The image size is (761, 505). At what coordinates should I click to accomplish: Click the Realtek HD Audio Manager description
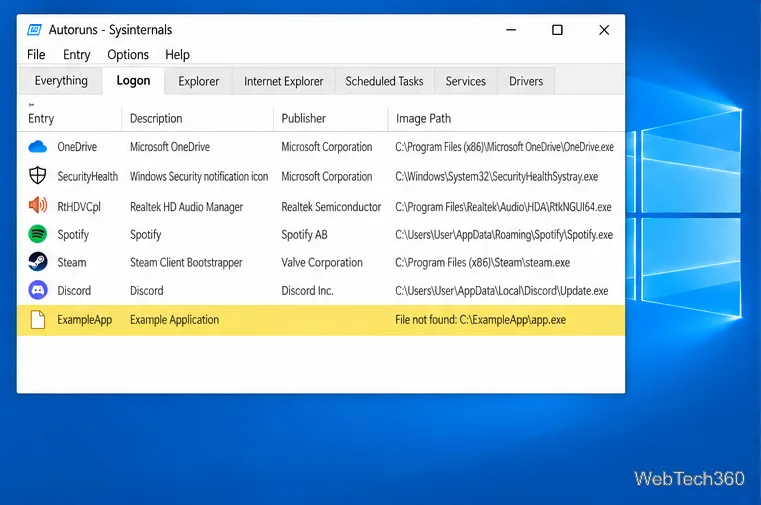186,207
